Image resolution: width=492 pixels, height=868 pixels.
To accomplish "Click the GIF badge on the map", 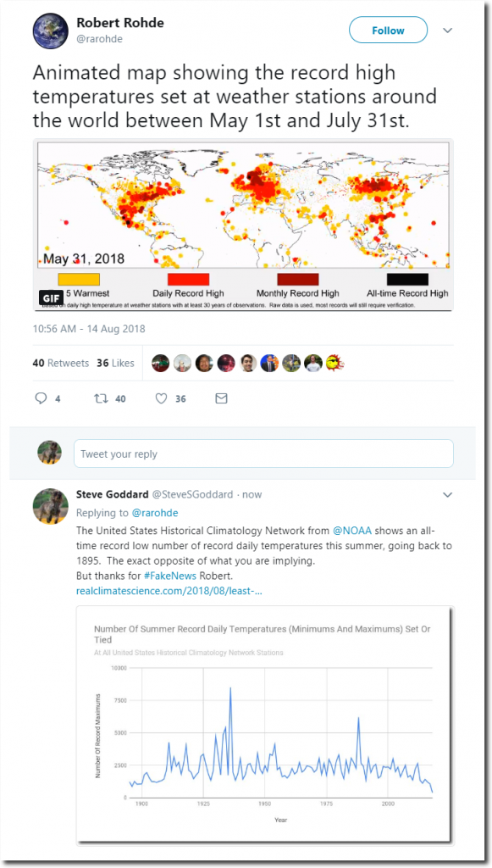I will 48,298.
